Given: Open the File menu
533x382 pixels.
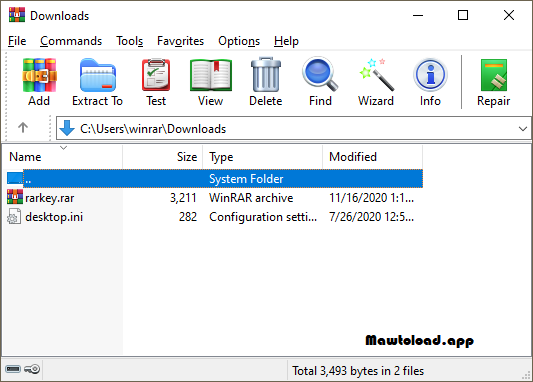Looking at the screenshot, I should tap(17, 41).
